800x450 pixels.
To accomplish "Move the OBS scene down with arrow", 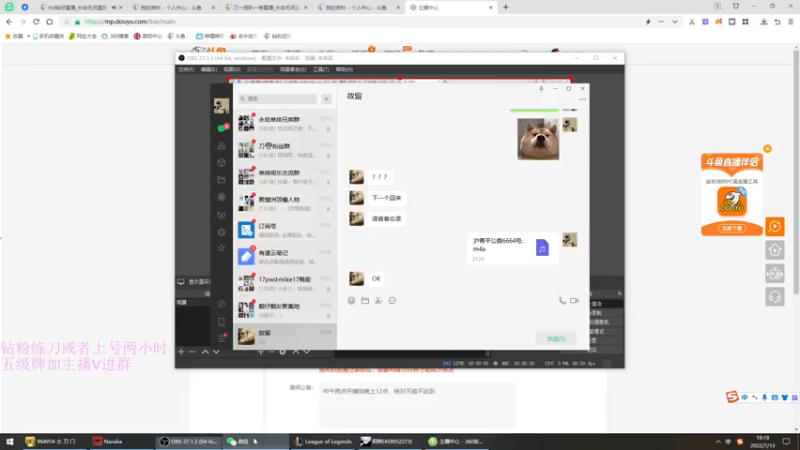I will coord(216,352).
